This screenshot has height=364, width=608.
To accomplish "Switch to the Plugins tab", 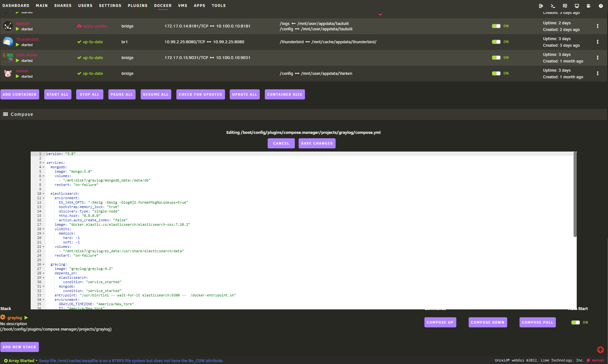I will 137,6.
